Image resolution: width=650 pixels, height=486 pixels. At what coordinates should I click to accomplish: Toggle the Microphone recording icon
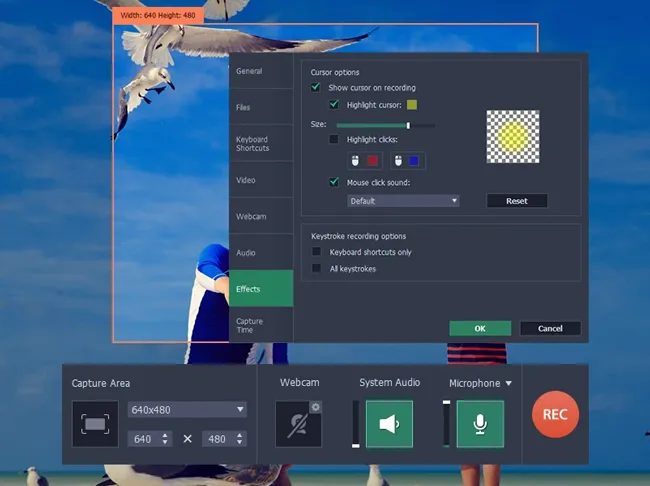tap(480, 424)
